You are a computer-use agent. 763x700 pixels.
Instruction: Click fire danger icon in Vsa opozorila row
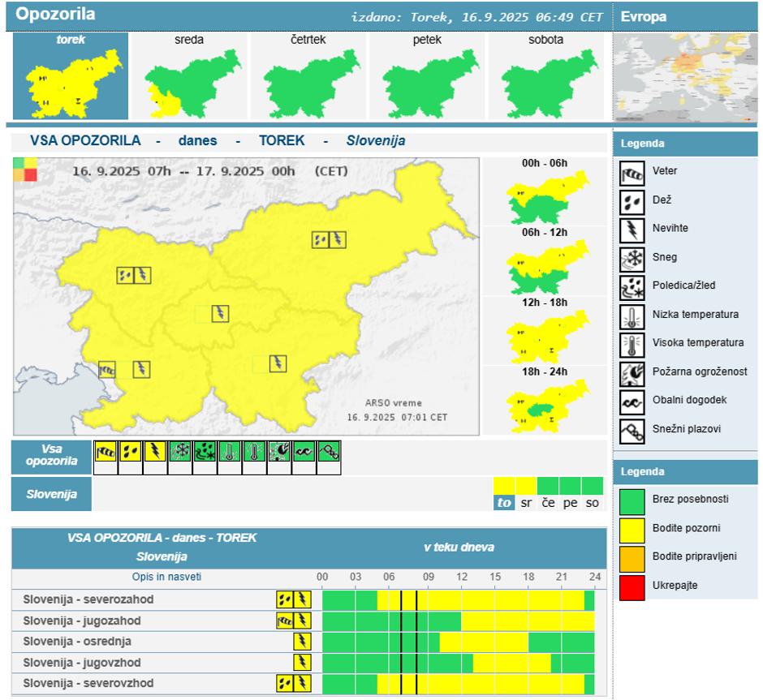280,453
